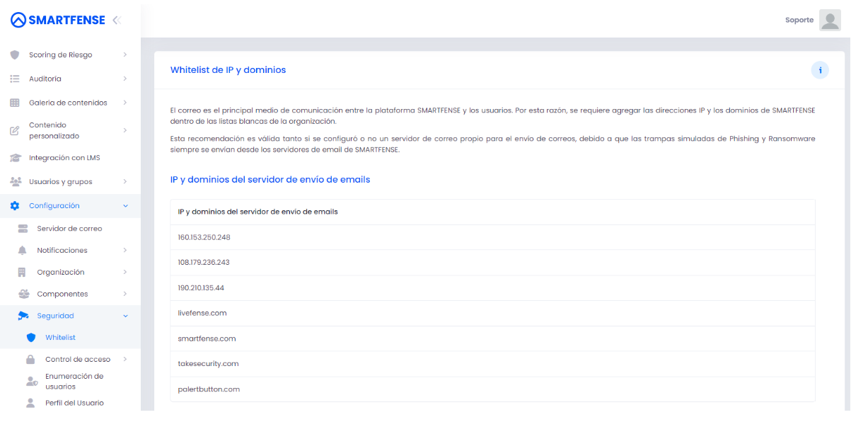The image size is (868, 422).
Task: Open Control de acceso
Action: [78, 360]
